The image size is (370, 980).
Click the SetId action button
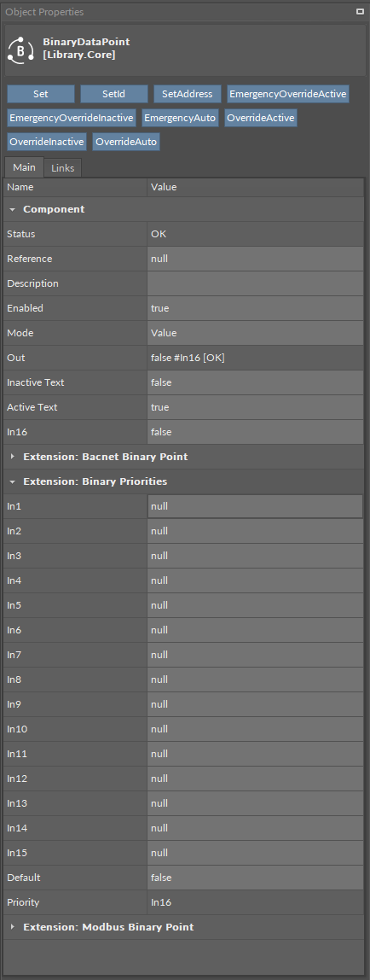114,94
